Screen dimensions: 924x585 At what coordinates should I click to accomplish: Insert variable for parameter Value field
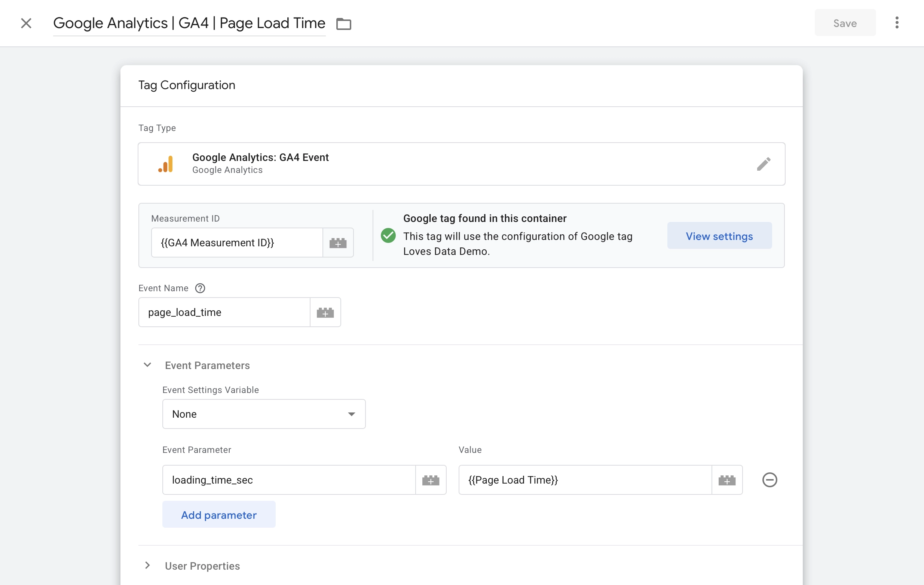[x=727, y=480]
